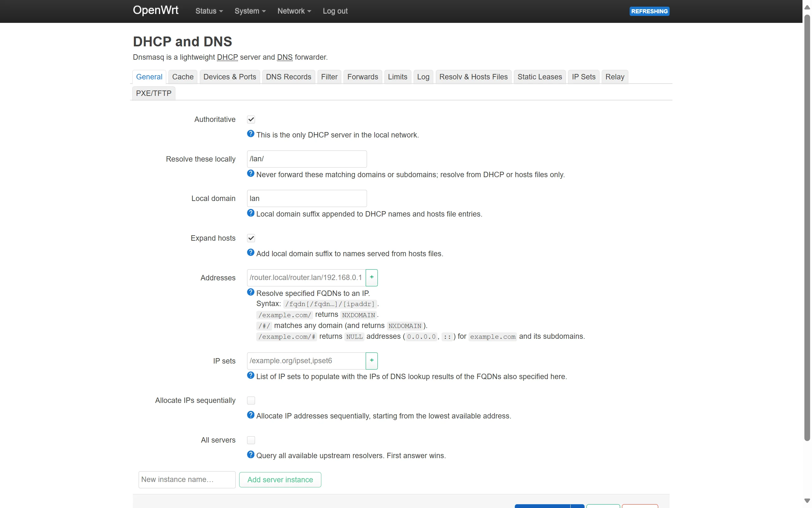Uncheck the Authoritative checkbox
This screenshot has width=812, height=508.
251,119
